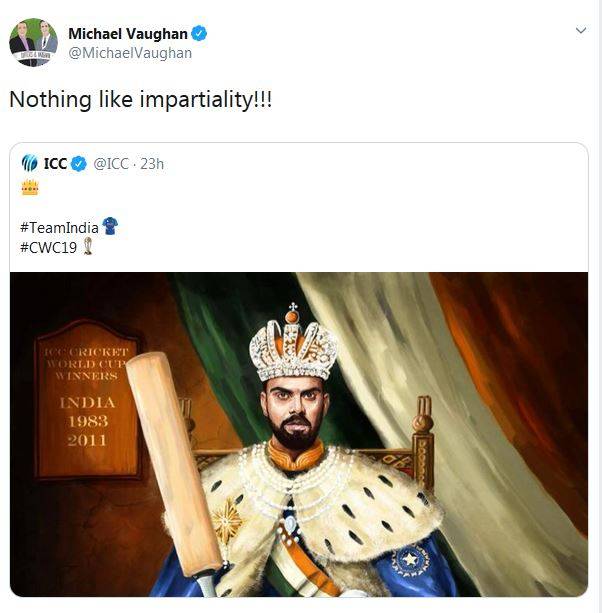Screen dimensions: 602x613
Task: Click the jeweled crown in the painting
Action: pyautogui.click(x=293, y=347)
